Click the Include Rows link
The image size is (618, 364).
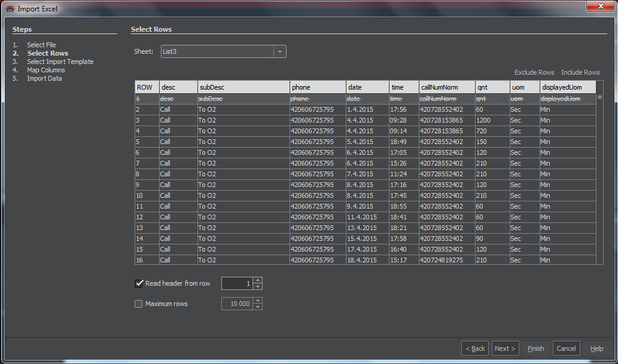pos(580,72)
